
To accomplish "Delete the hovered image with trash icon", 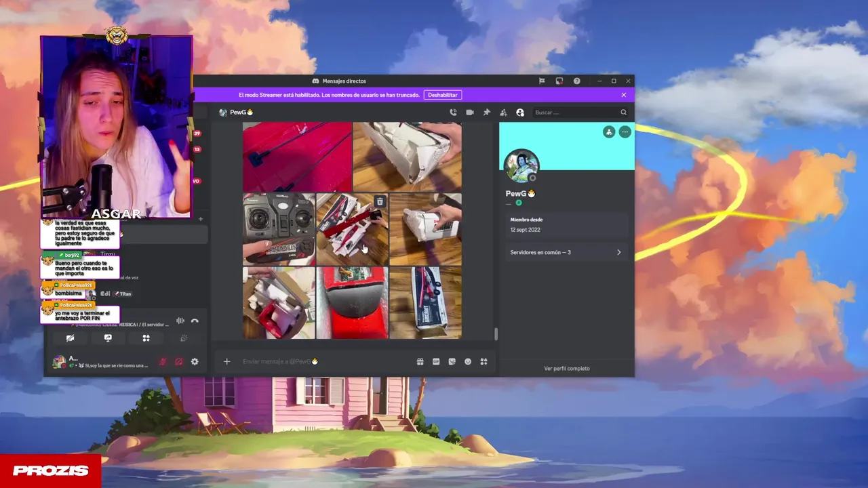I will click(380, 201).
